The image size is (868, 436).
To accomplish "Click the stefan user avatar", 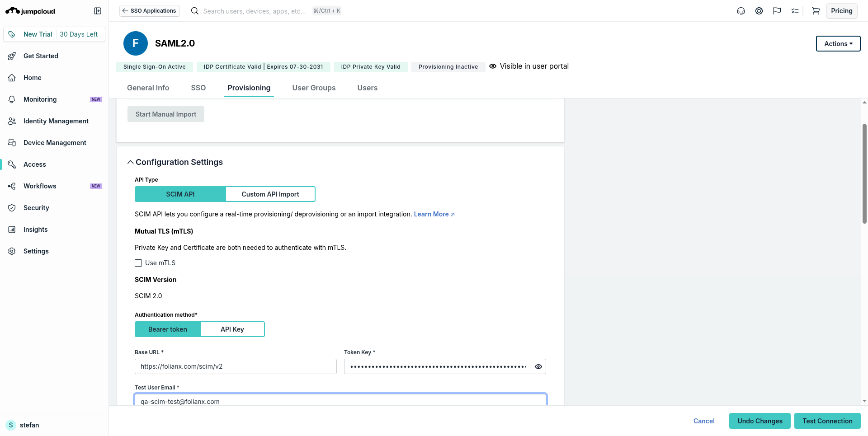I will 11,425.
